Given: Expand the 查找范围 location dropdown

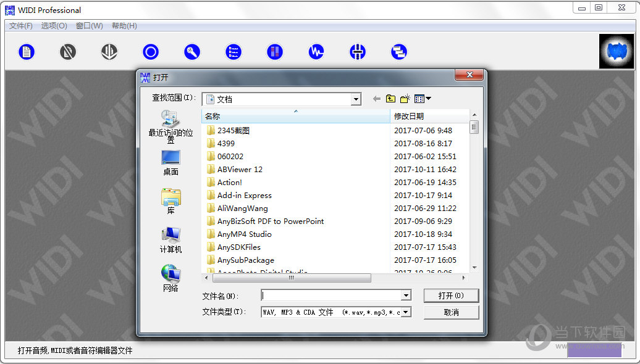Looking at the screenshot, I should tap(356, 99).
